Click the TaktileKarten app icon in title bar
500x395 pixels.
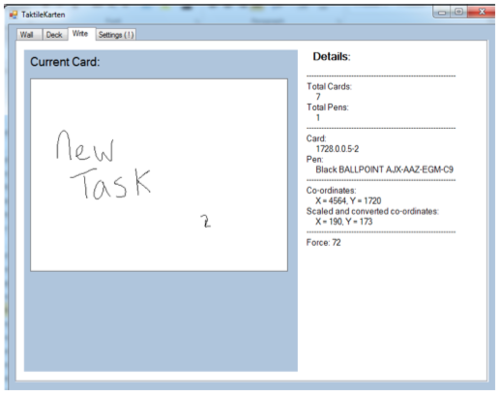coord(14,15)
